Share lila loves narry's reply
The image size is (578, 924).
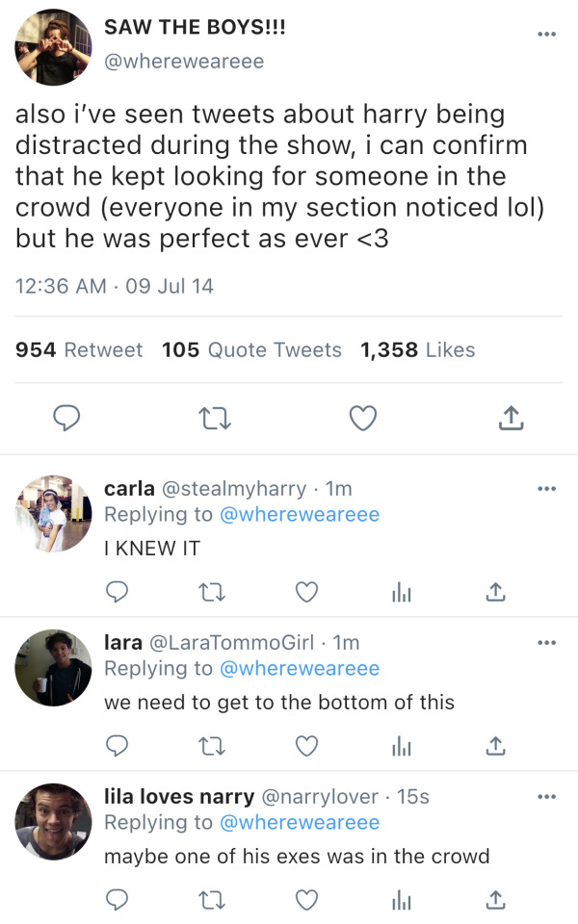coord(495,900)
